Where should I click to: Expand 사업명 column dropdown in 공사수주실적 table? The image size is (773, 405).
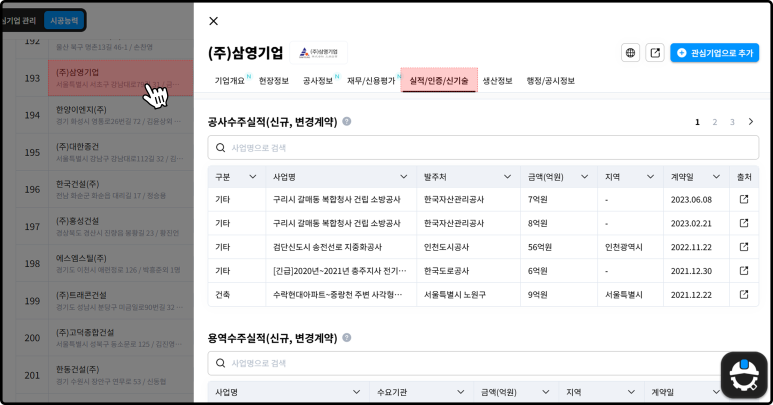[403, 176]
